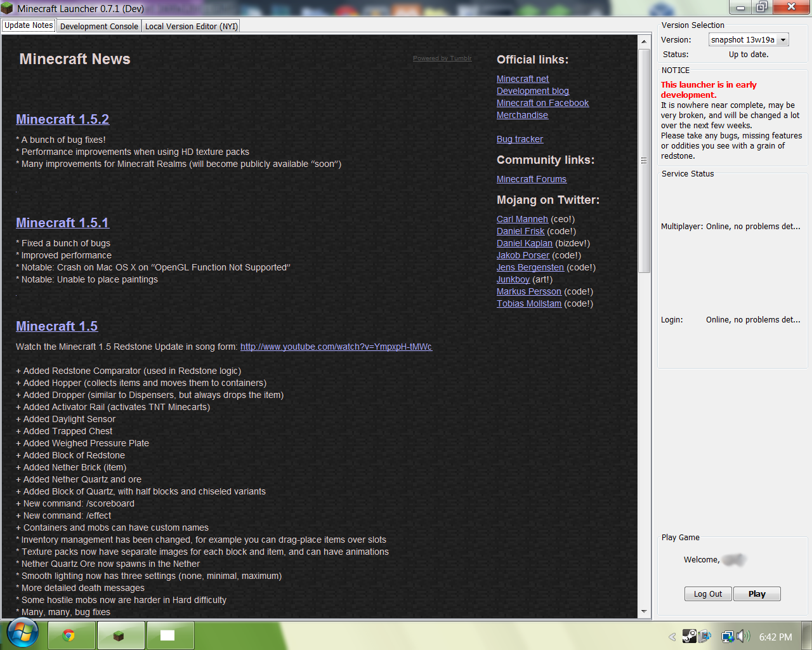Open the Development Console tab
The height and width of the screenshot is (650, 812).
99,26
